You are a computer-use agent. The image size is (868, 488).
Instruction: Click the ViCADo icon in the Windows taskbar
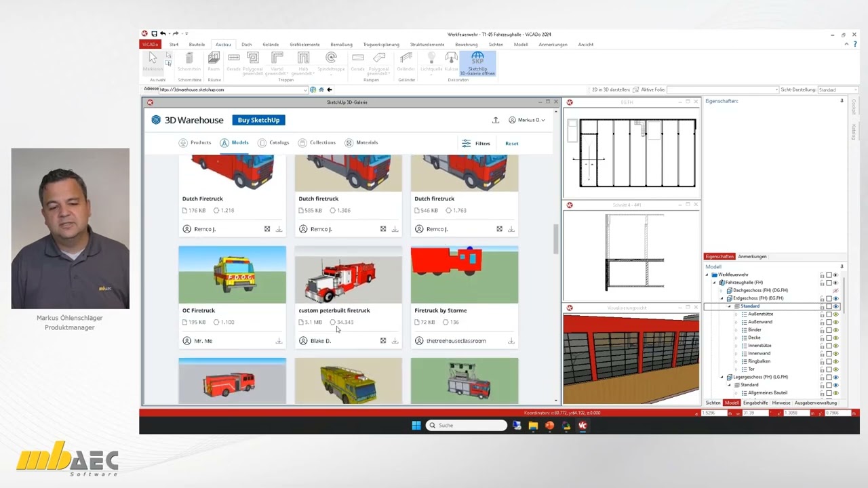(582, 426)
